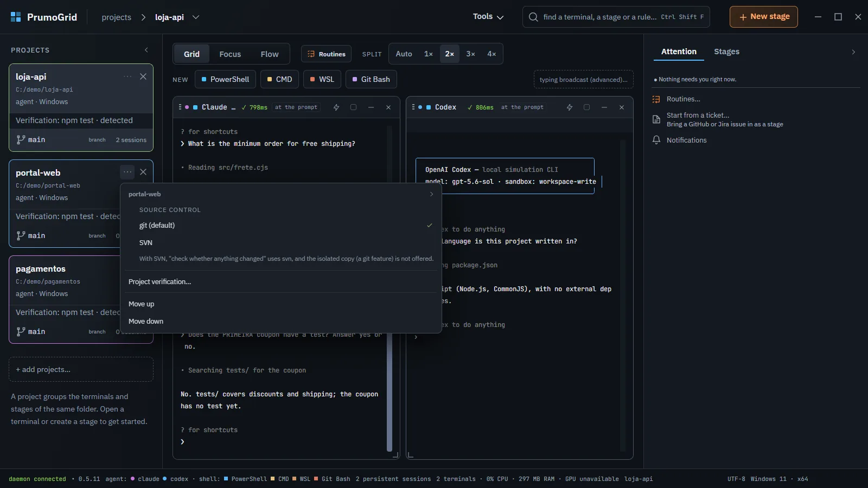Set split layout to Auto
This screenshot has height=488, width=868.
(x=404, y=54)
